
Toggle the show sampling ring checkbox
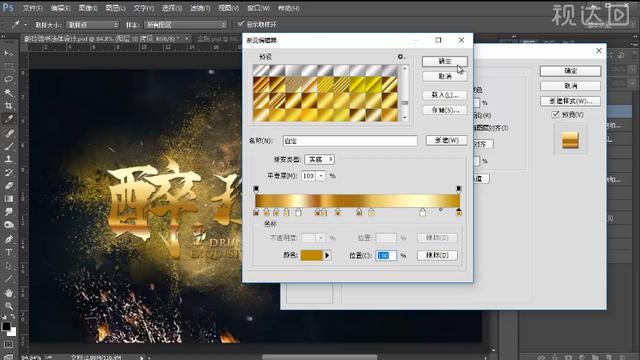[x=241, y=24]
